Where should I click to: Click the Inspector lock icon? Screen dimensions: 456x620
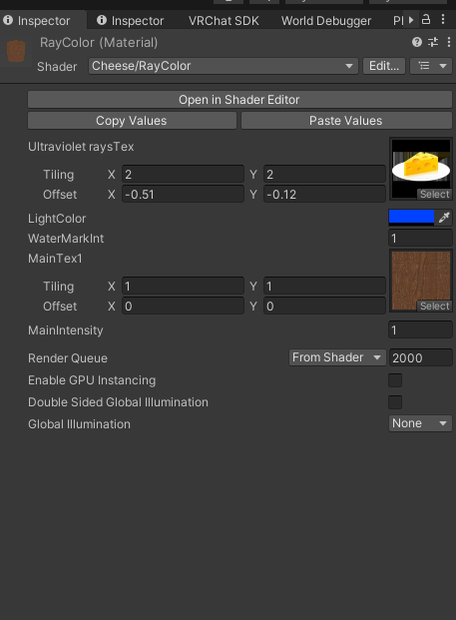(x=426, y=19)
